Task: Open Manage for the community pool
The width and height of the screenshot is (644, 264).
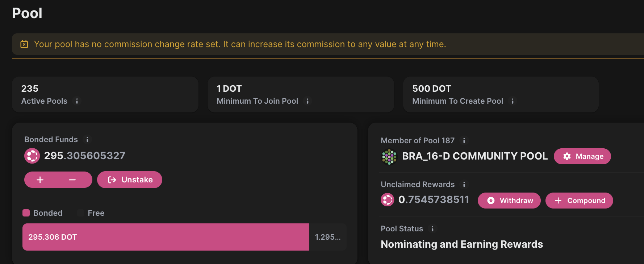Action: pos(582,156)
